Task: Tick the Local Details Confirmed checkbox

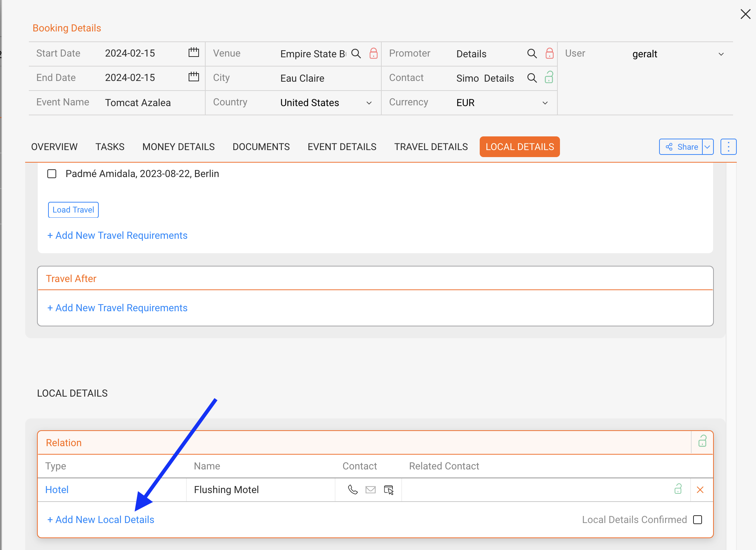Action: tap(698, 520)
